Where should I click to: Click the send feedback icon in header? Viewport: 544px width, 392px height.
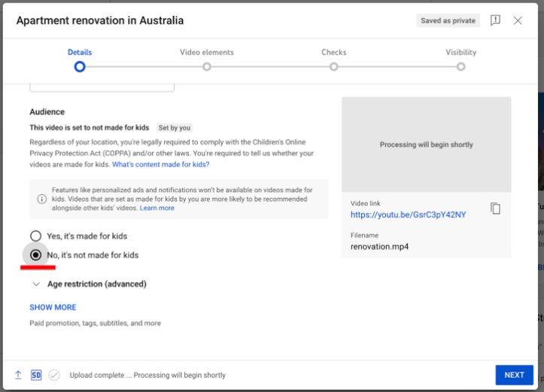click(495, 21)
